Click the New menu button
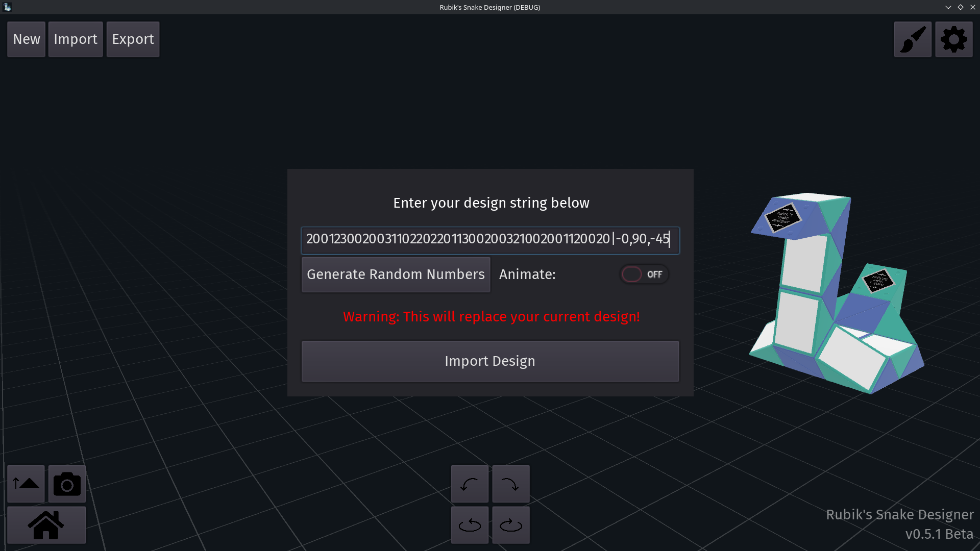The height and width of the screenshot is (551, 980). point(27,39)
